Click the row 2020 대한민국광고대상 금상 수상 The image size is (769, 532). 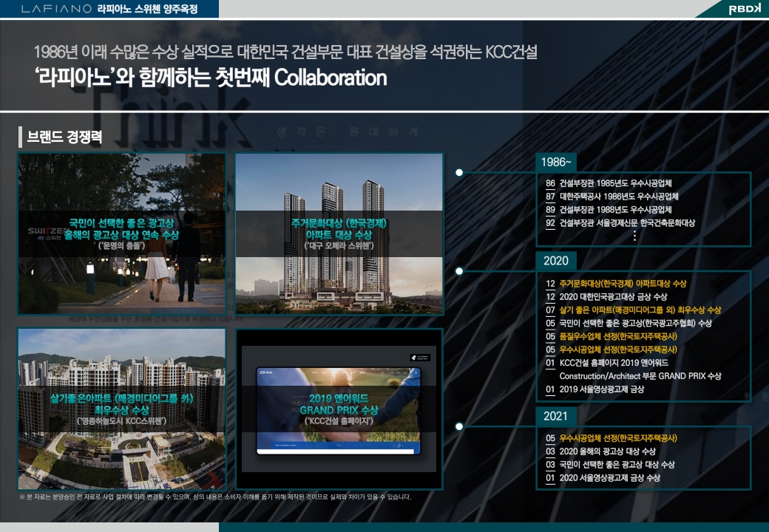[606, 297]
